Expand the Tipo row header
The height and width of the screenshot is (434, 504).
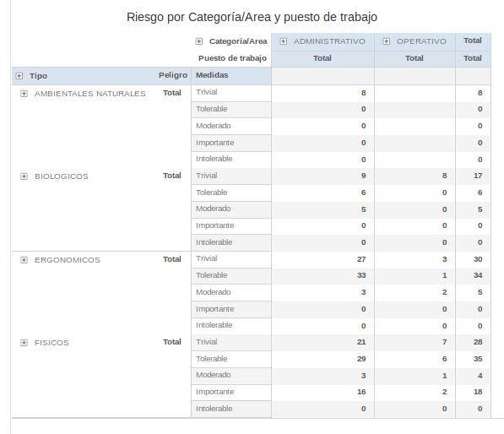pos(19,76)
